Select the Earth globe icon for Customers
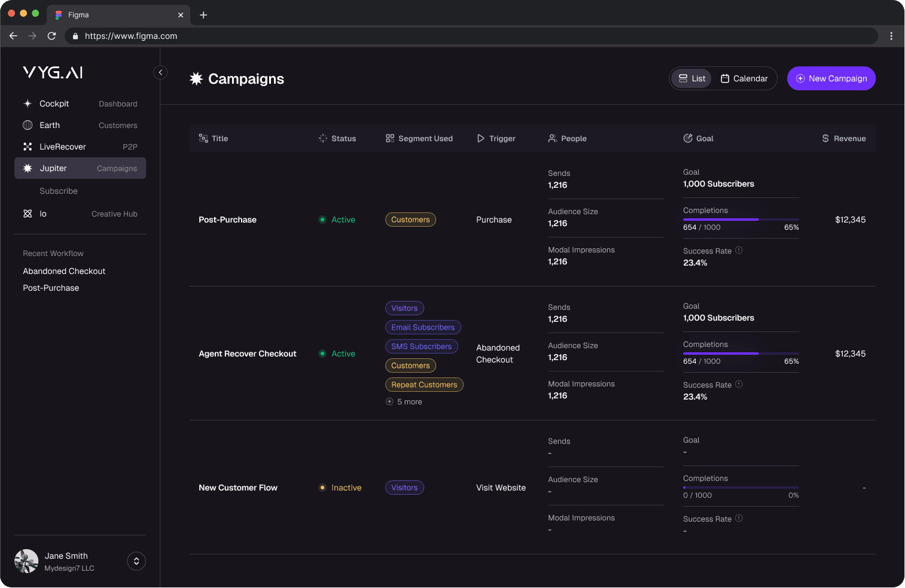The height and width of the screenshot is (588, 905). coord(28,125)
